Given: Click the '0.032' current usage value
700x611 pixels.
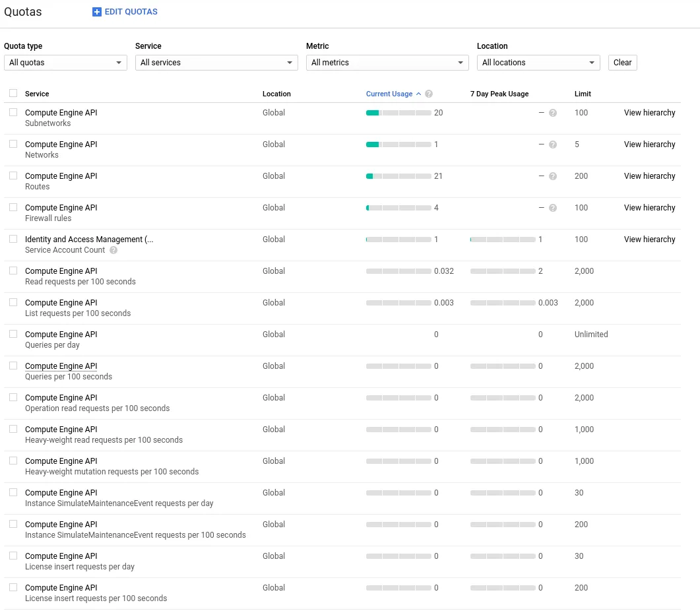Looking at the screenshot, I should 444,271.
